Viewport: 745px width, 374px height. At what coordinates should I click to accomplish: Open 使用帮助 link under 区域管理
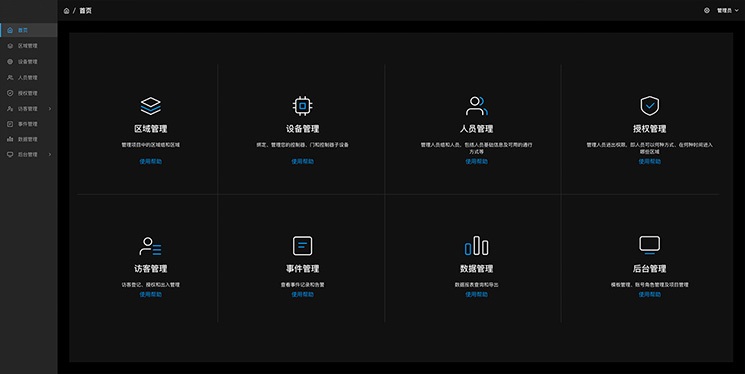point(151,162)
